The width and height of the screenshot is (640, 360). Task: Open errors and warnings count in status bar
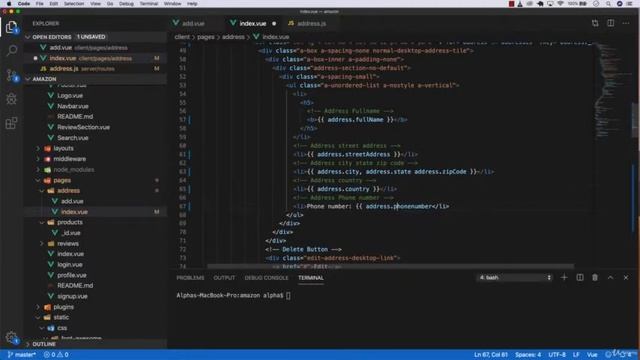(x=56, y=355)
